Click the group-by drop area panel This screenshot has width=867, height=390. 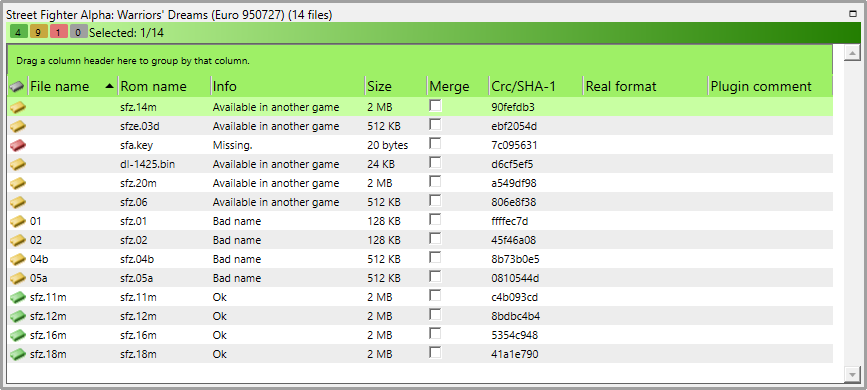420,60
